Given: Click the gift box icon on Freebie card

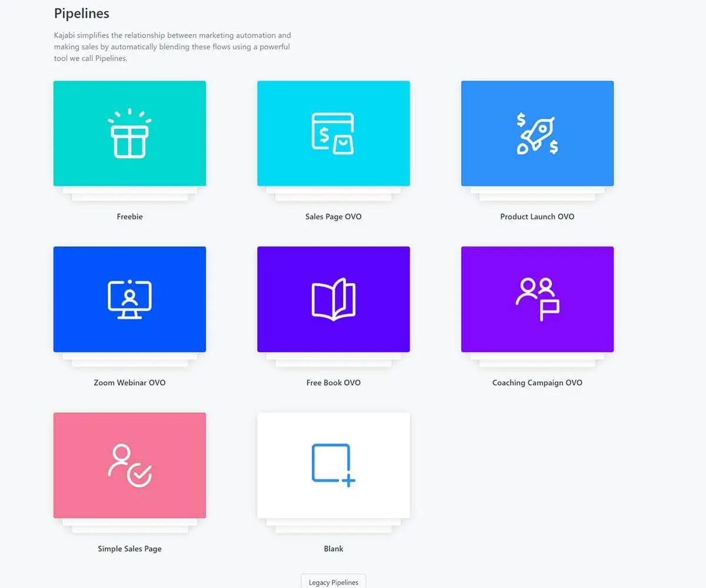Looking at the screenshot, I should tap(129, 133).
